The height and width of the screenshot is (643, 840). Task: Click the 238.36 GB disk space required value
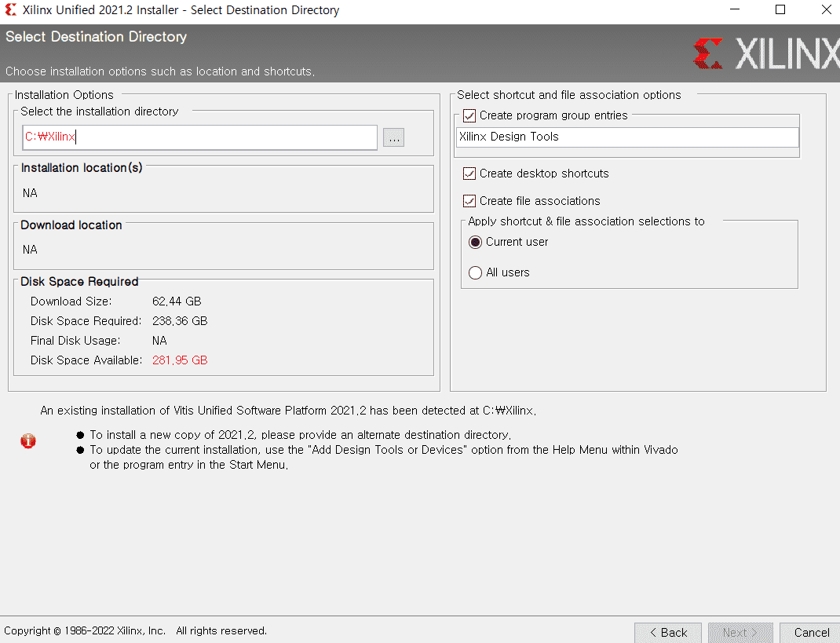[x=180, y=321]
